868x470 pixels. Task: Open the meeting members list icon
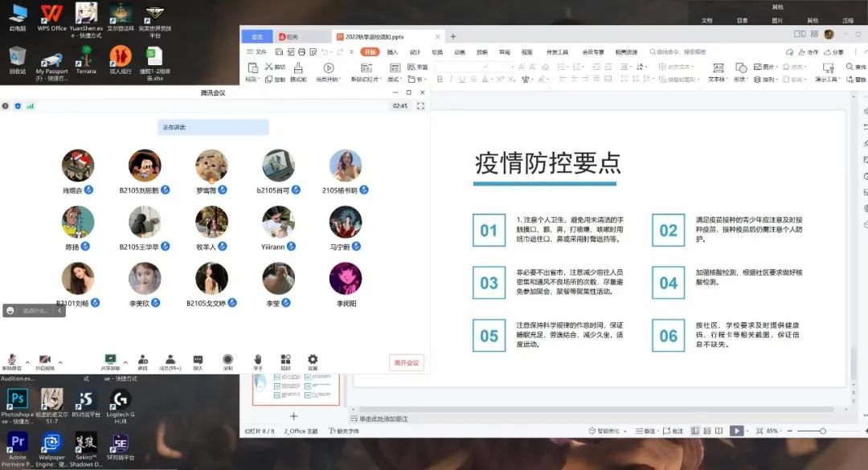point(170,360)
